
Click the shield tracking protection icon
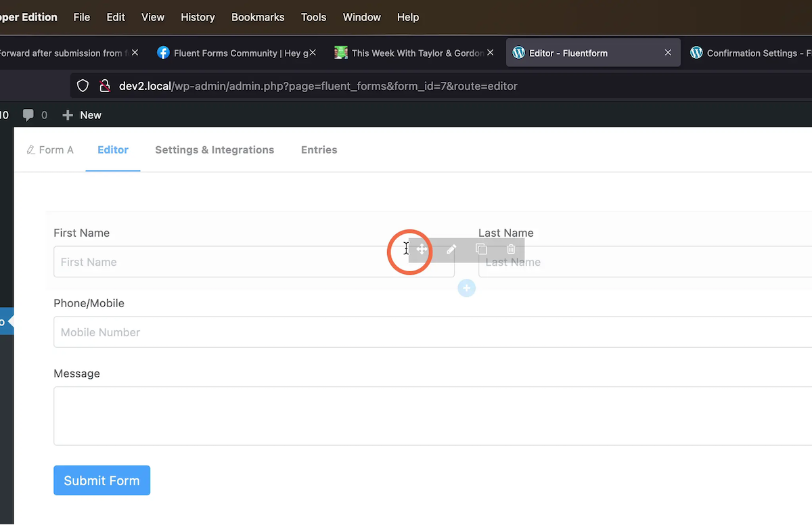[83, 86]
